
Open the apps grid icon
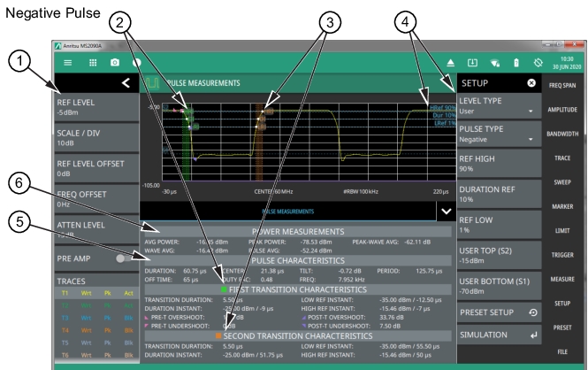93,63
